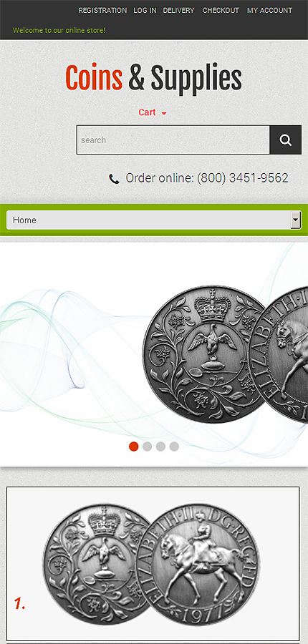The height and width of the screenshot is (644, 308).
Task: Focus the search input field
Action: pos(173,140)
